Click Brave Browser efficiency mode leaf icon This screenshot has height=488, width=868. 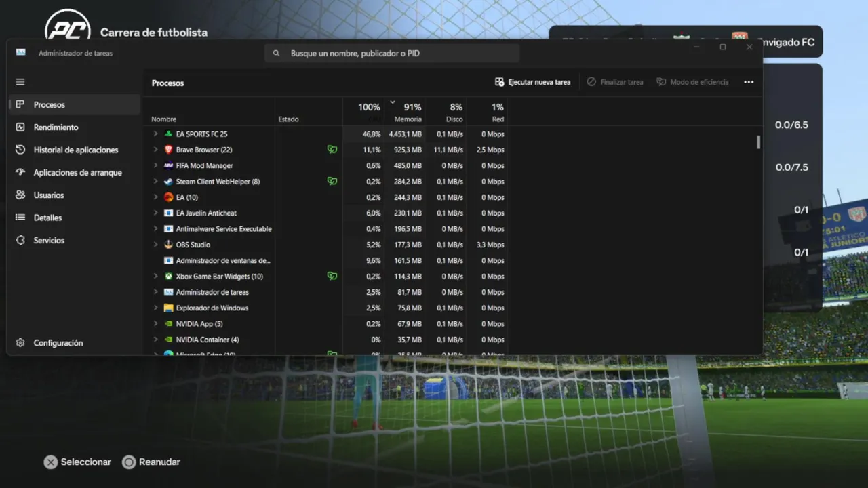point(332,150)
